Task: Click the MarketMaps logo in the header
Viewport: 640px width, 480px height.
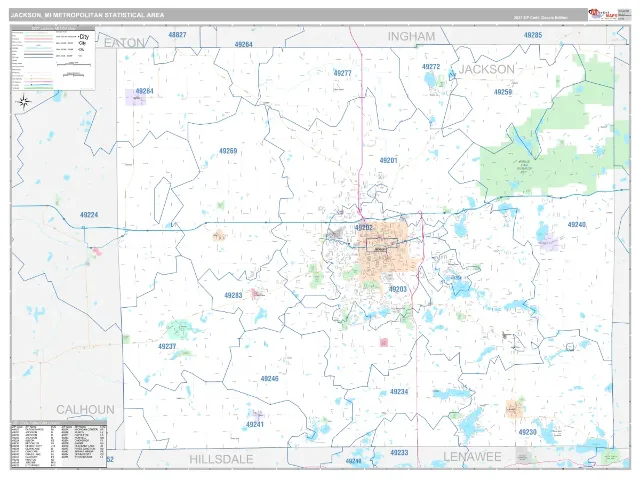Action: (x=603, y=14)
